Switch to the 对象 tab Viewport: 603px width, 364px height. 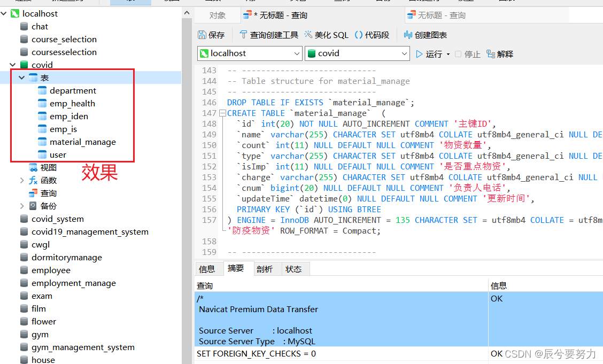pos(217,16)
